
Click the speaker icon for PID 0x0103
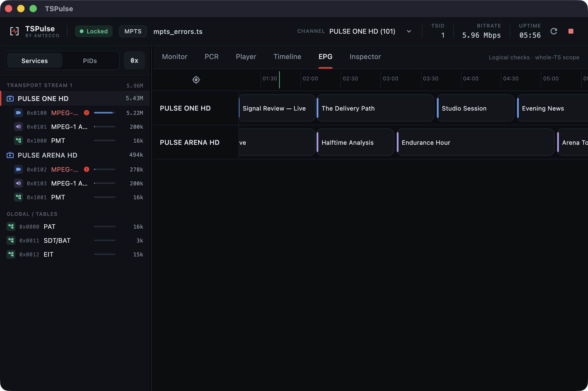[18, 183]
